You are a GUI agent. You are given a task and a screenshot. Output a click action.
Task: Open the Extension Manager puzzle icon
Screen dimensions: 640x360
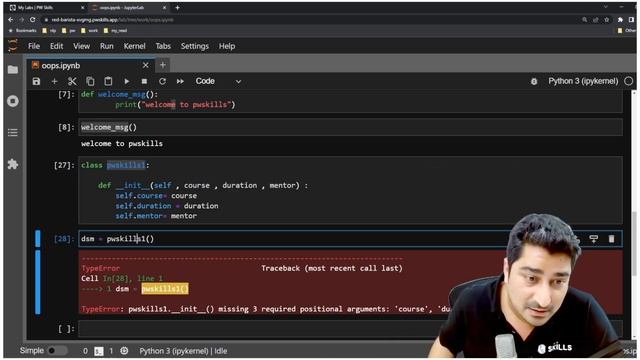13,164
